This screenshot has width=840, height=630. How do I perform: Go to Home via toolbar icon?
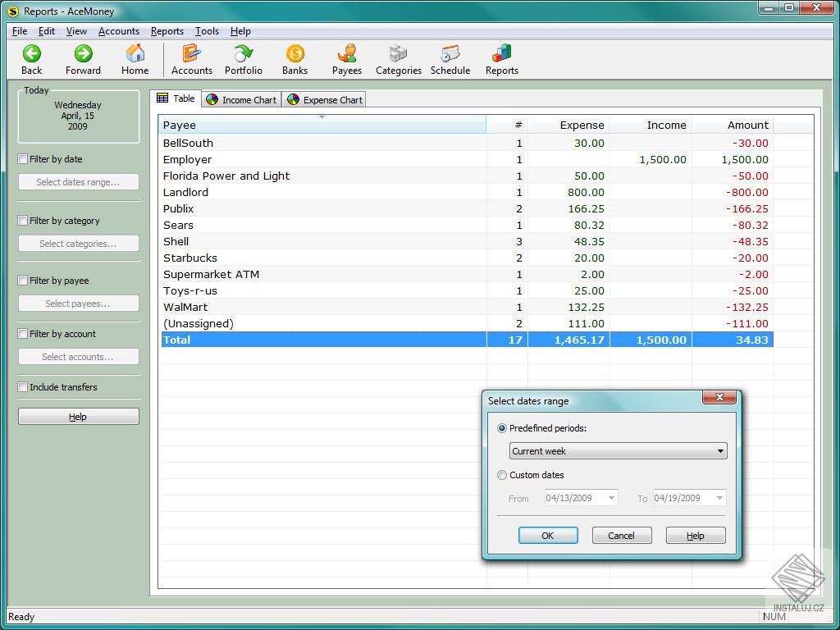coord(135,54)
